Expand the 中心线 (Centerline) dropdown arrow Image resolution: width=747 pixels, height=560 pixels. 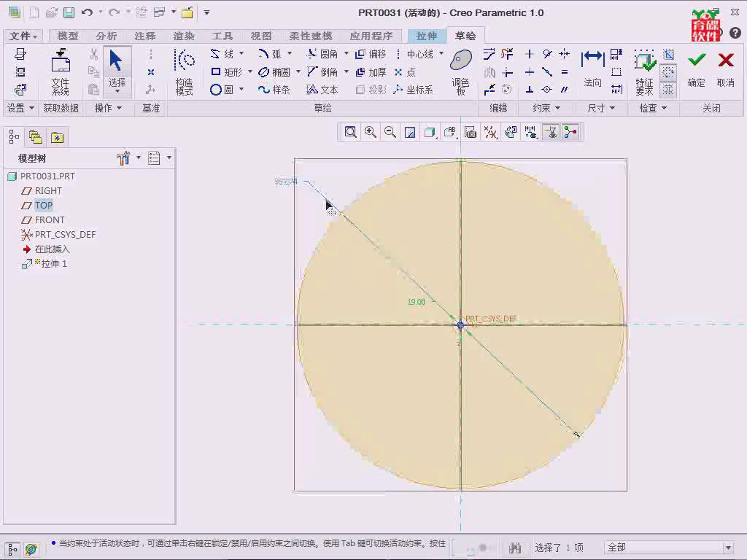441,53
